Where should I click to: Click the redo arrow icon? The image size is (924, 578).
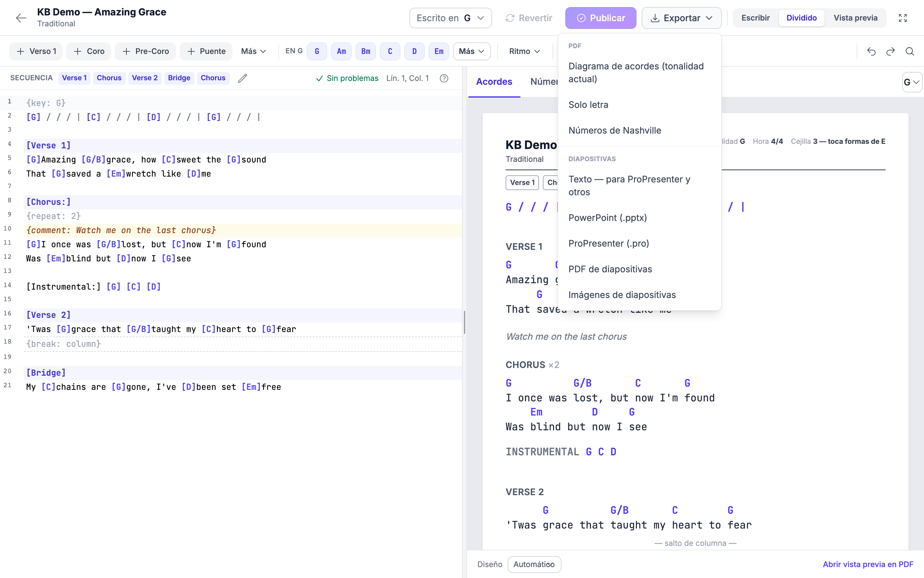(x=890, y=51)
